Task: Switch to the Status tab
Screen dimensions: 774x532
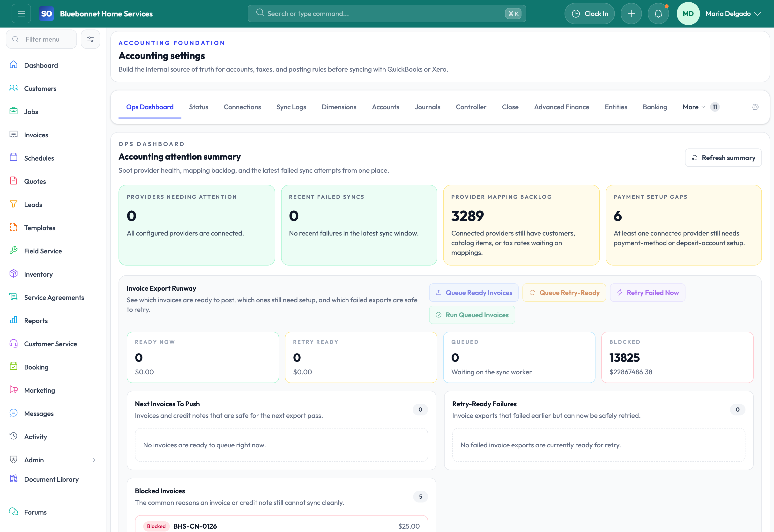Action: (199, 107)
